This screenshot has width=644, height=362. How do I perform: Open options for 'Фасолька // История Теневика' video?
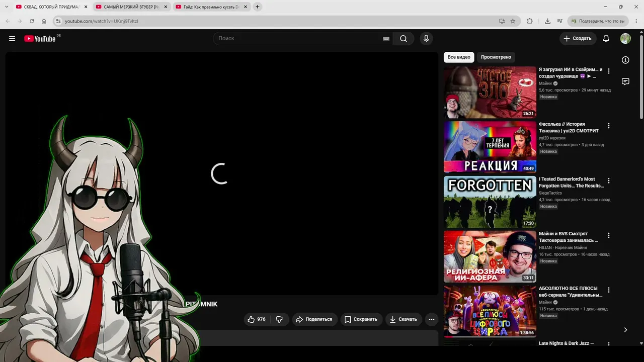609,126
